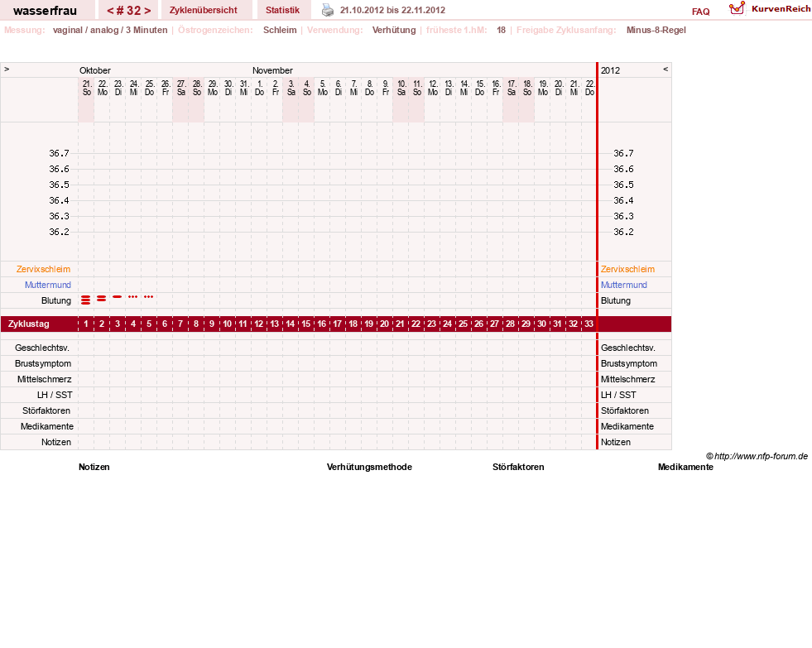Click the left 36.2 temperature label

pos(59,232)
